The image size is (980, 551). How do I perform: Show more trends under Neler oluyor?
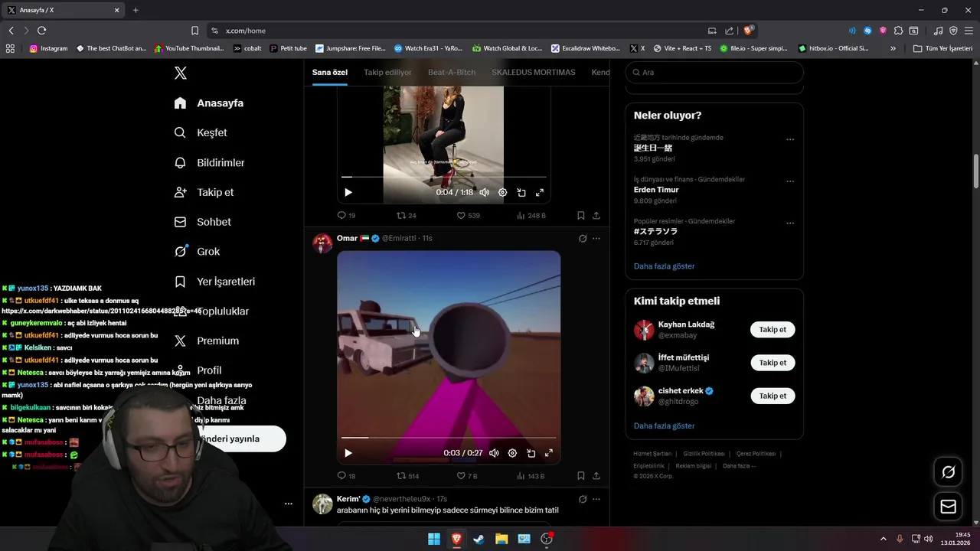click(x=664, y=266)
